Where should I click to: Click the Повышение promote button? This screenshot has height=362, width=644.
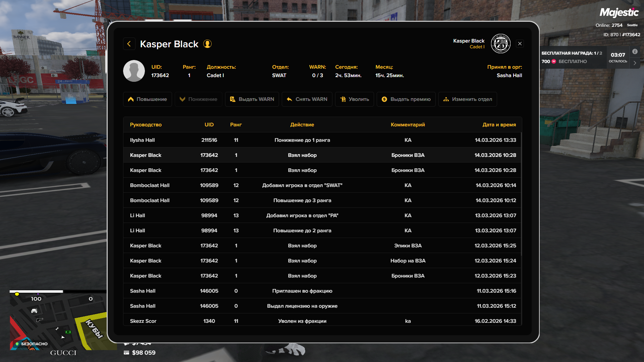click(x=148, y=99)
